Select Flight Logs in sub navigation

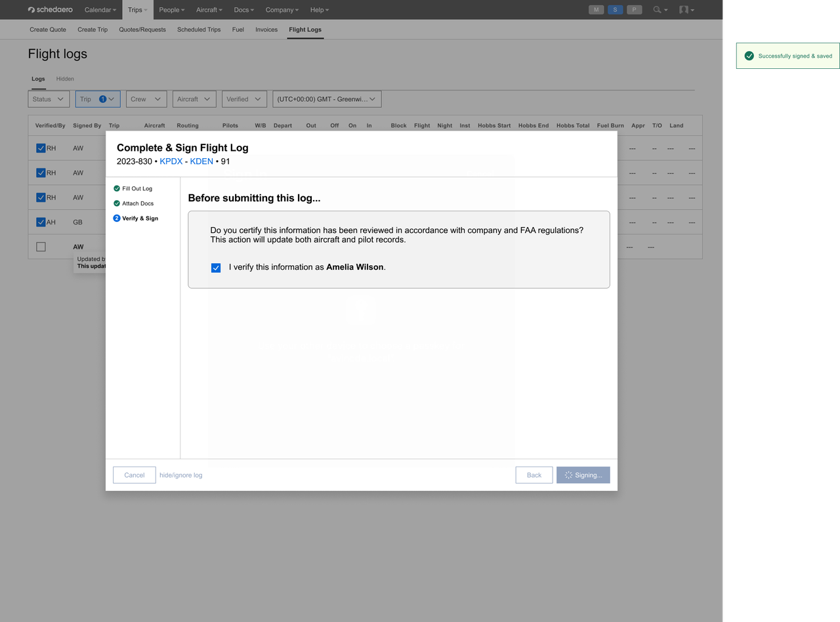coord(305,30)
